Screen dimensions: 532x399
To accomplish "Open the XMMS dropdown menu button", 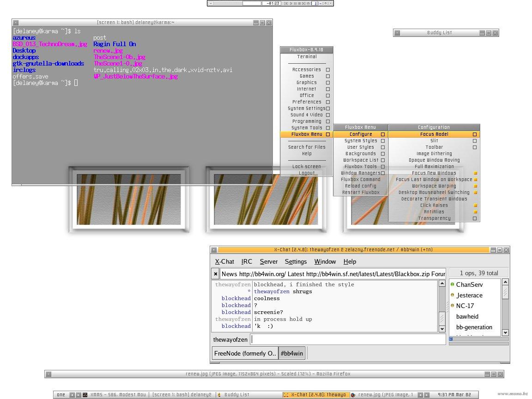I will coord(211,3).
